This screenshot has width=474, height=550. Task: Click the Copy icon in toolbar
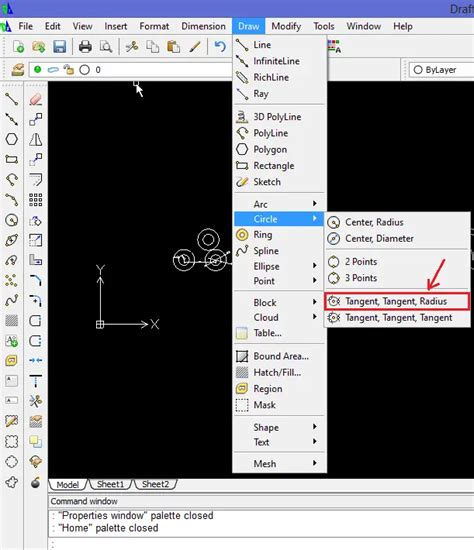[x=152, y=46]
